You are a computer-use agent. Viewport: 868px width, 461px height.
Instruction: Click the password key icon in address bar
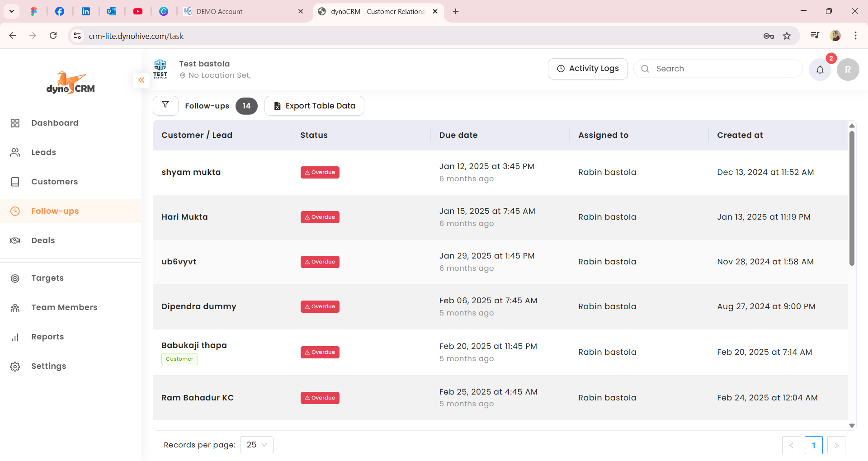pyautogui.click(x=769, y=36)
